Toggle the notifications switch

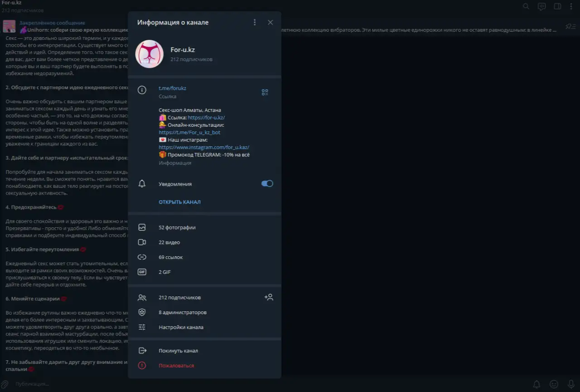click(267, 184)
